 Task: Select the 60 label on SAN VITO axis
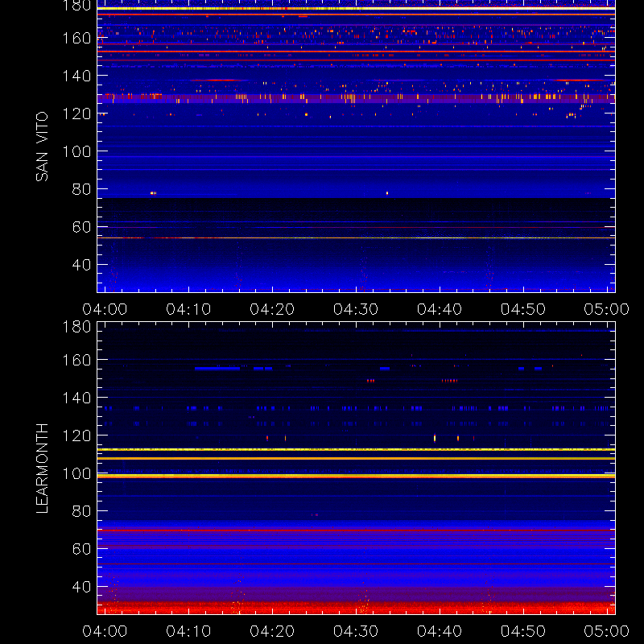pos(81,227)
